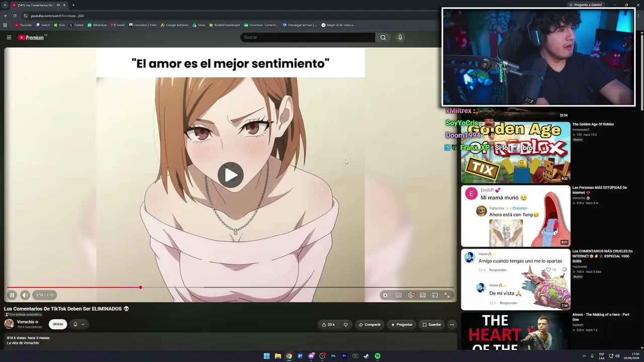Join the channel with Unirse
Viewport: 644px width, 362px height.
pos(58,324)
